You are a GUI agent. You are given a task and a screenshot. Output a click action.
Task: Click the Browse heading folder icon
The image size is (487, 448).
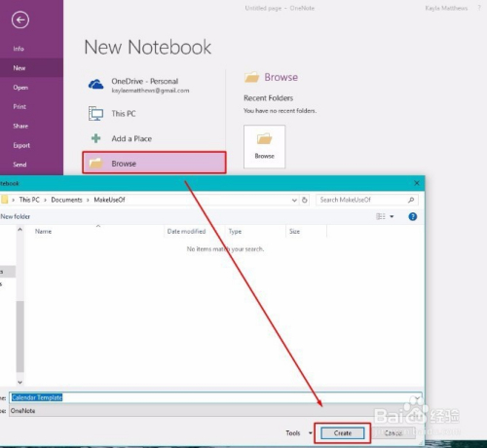pyautogui.click(x=251, y=77)
